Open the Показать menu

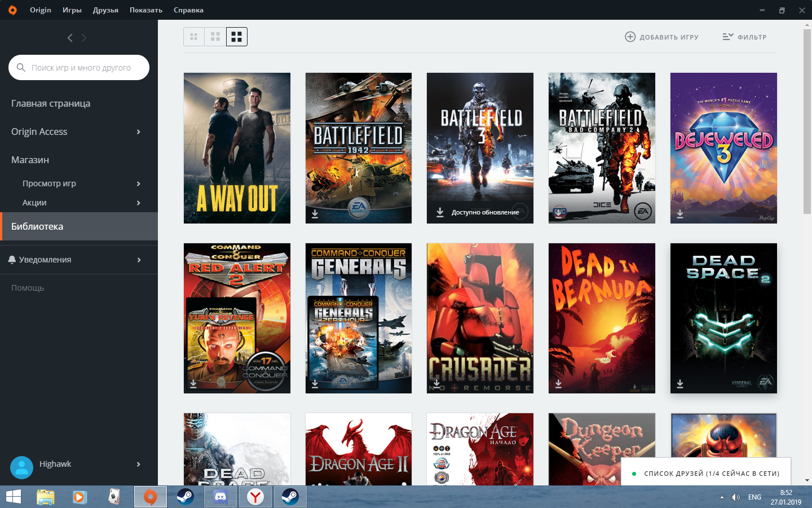click(x=146, y=10)
